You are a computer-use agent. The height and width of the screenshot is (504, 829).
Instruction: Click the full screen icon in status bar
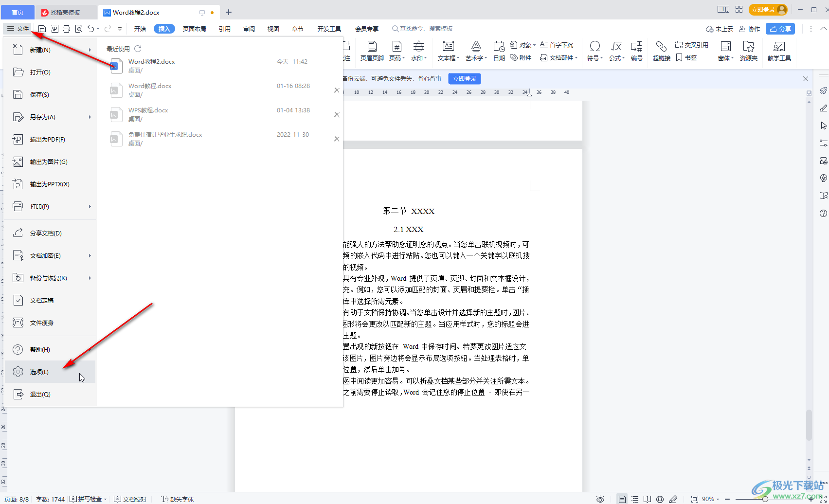click(x=823, y=499)
